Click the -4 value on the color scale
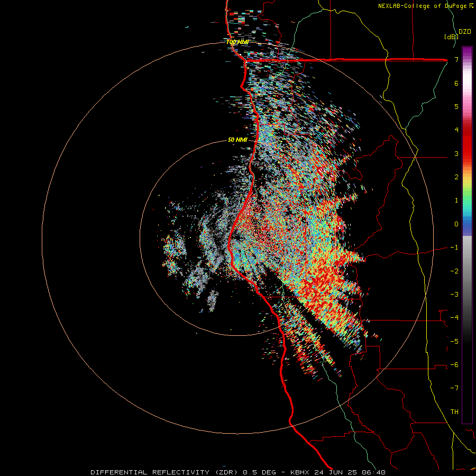The height and width of the screenshot is (476, 476). point(454,318)
